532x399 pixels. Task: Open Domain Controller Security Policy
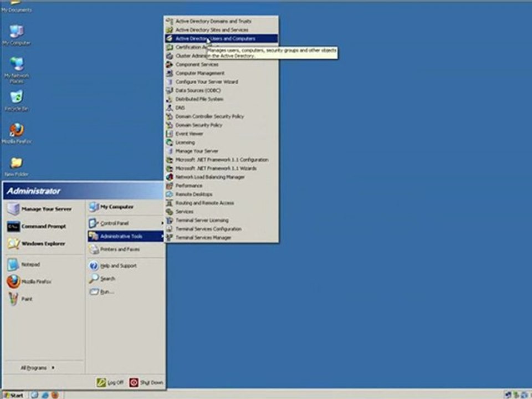tap(221, 116)
